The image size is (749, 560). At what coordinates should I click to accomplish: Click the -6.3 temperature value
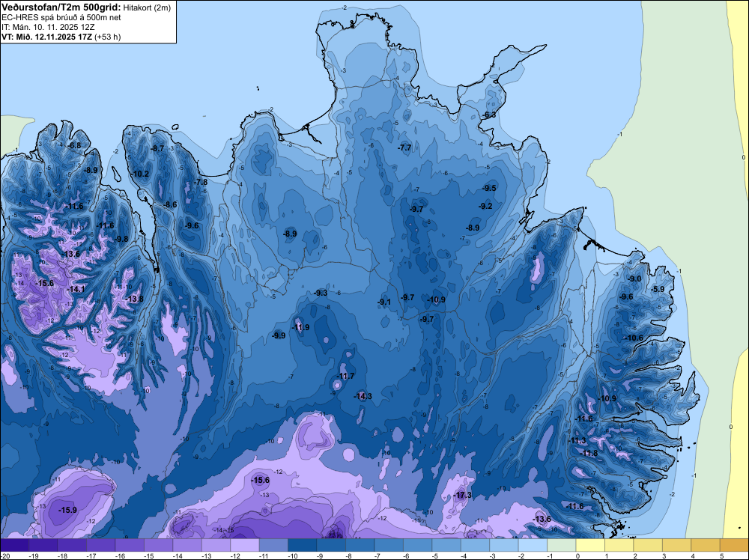(x=489, y=115)
